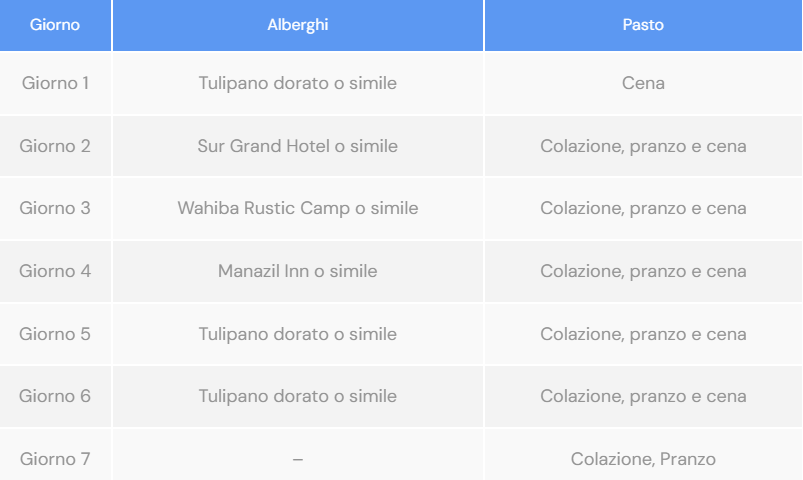The width and height of the screenshot is (803, 480).
Task: Click Giorno 2 Colazione, pranzo e cena cell
Action: pyautogui.click(x=643, y=146)
